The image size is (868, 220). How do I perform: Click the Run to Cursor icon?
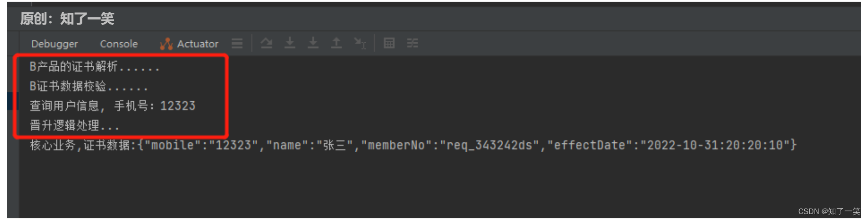tap(360, 43)
